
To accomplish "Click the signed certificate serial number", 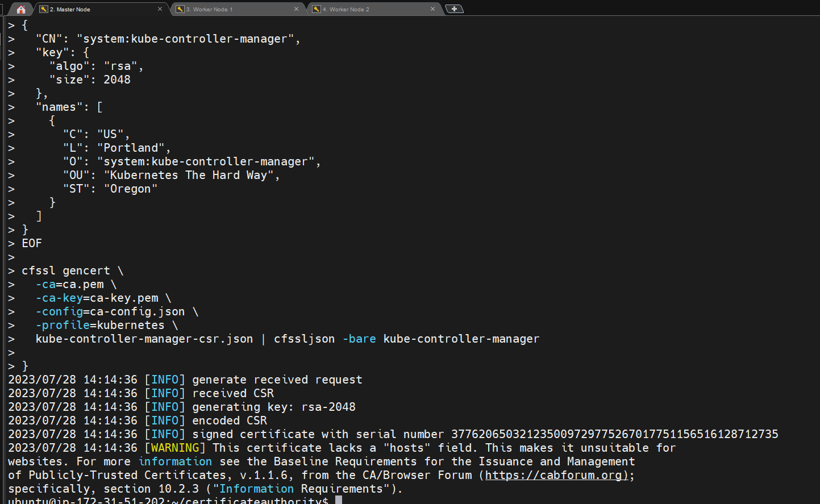I will [x=614, y=434].
